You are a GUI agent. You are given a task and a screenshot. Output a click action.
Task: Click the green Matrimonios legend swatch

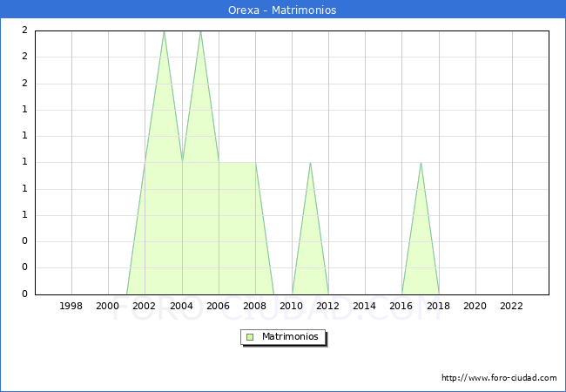[x=249, y=336]
